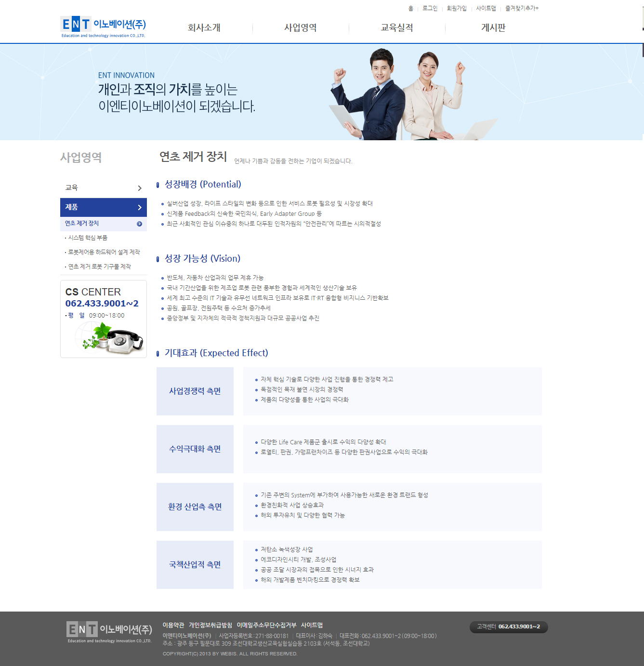Open the 사이트맵 link in the top bar
The width and height of the screenshot is (644, 666).
coord(486,8)
